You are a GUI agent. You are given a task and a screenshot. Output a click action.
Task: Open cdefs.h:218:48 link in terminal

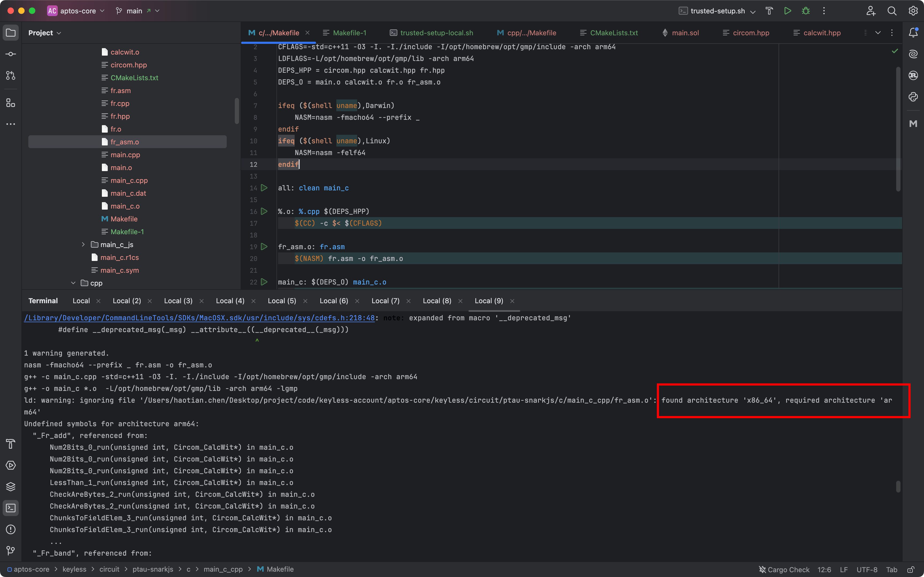point(199,318)
